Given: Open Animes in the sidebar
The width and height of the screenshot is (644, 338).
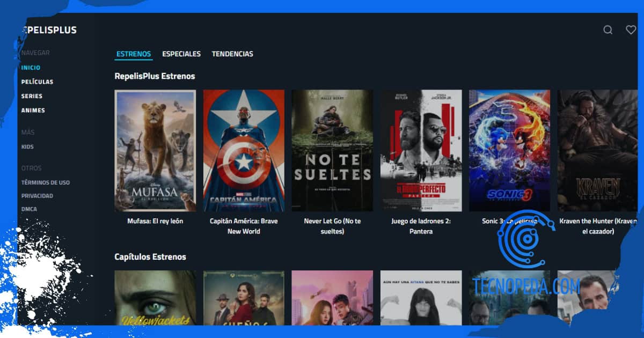Looking at the screenshot, I should [33, 111].
